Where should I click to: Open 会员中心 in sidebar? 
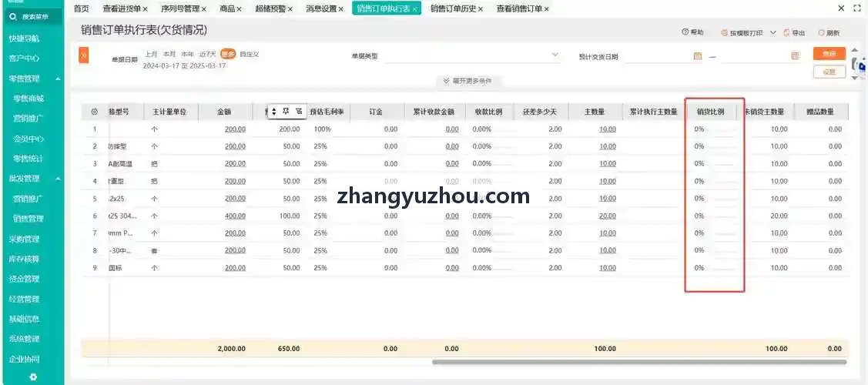[28, 139]
